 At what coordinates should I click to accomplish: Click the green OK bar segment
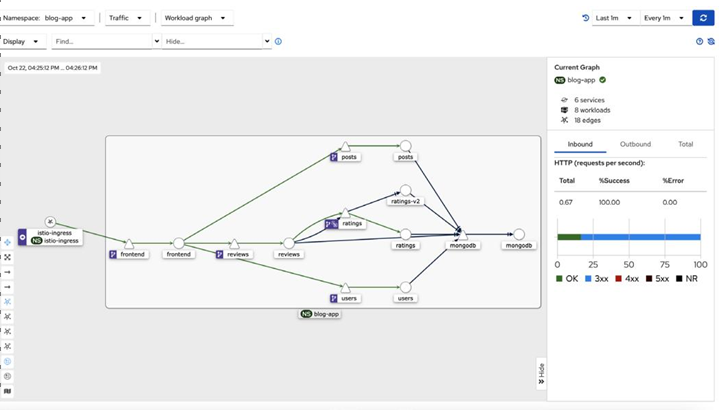[x=569, y=237]
